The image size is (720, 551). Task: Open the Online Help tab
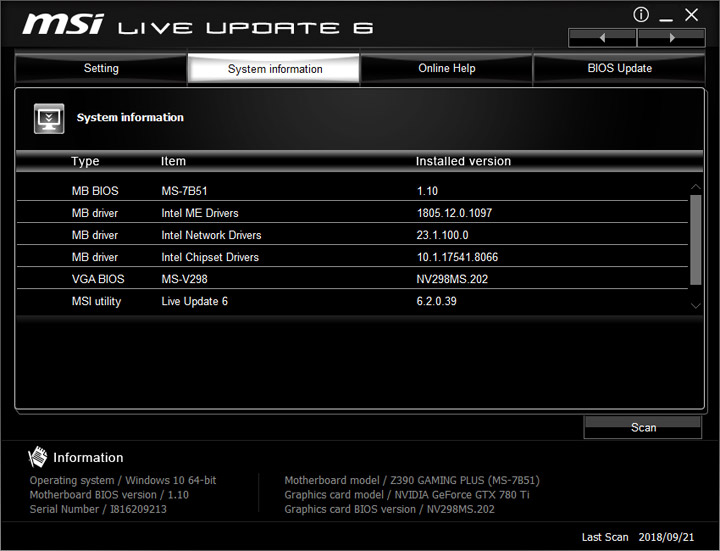coord(446,68)
